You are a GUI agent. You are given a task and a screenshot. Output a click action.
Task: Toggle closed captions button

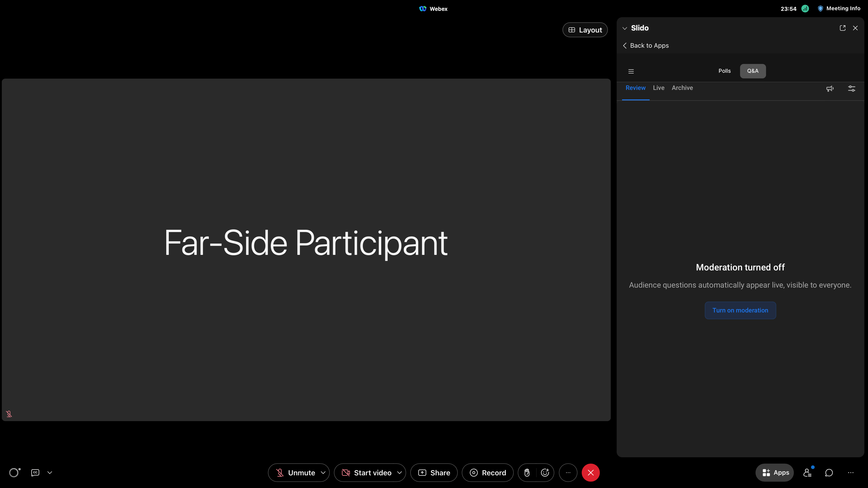pos(35,472)
